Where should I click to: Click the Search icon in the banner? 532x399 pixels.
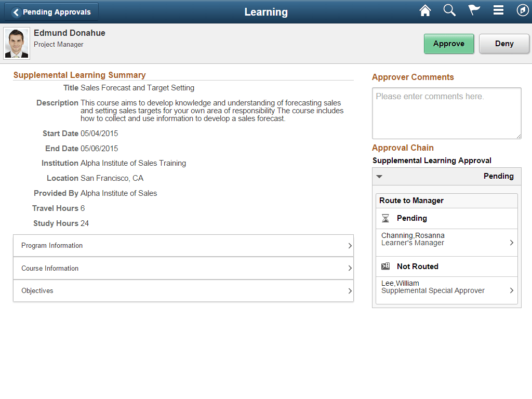pyautogui.click(x=449, y=10)
